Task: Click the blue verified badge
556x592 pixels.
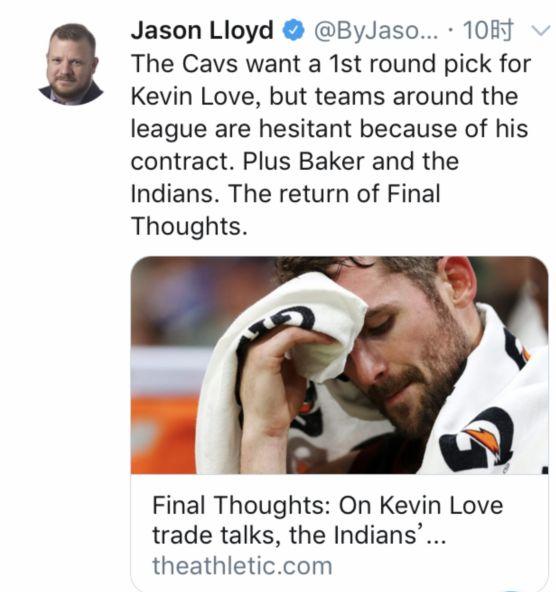Action: click(x=294, y=30)
